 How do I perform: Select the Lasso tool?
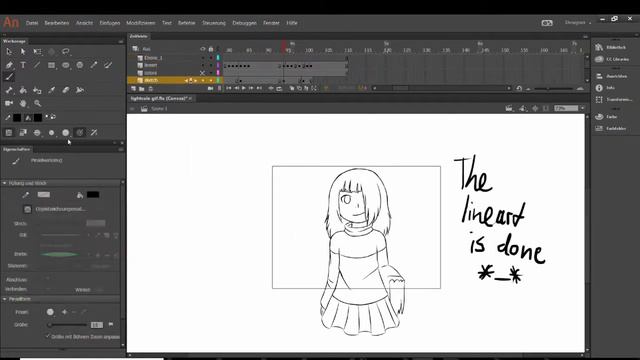pos(66,52)
